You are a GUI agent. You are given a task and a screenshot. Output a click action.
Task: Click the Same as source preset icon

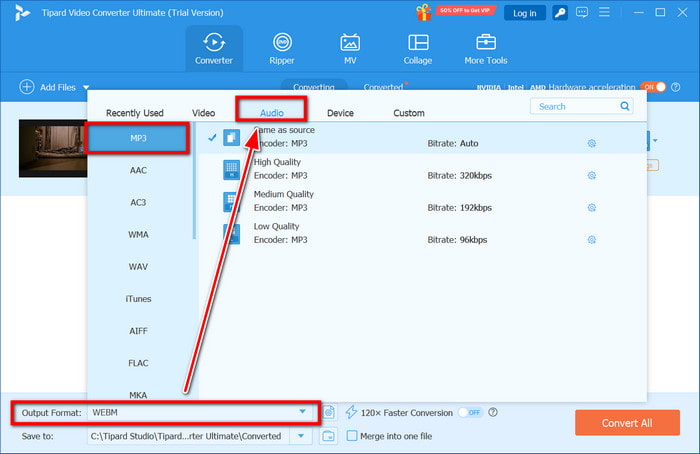pyautogui.click(x=231, y=137)
